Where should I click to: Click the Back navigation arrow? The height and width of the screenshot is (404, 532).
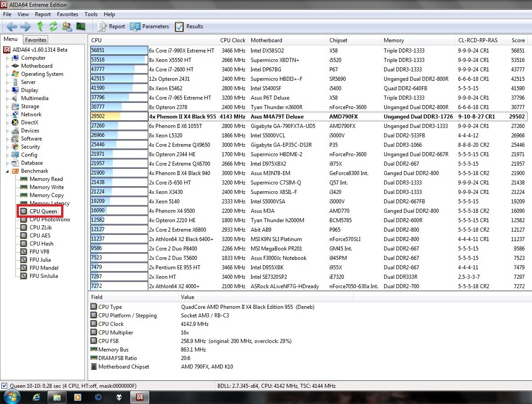[x=12, y=26]
